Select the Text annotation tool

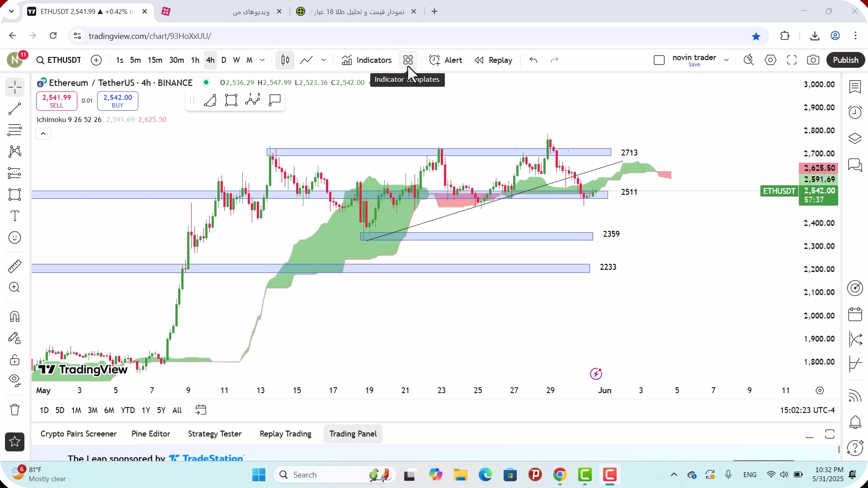(14, 216)
